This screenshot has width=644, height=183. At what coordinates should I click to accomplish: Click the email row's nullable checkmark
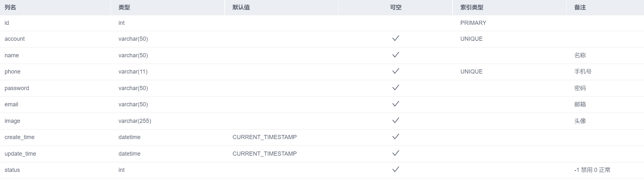coord(395,104)
